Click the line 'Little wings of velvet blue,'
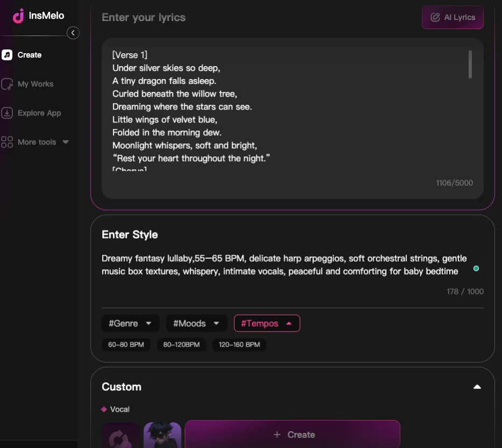The width and height of the screenshot is (502, 448). tap(165, 120)
